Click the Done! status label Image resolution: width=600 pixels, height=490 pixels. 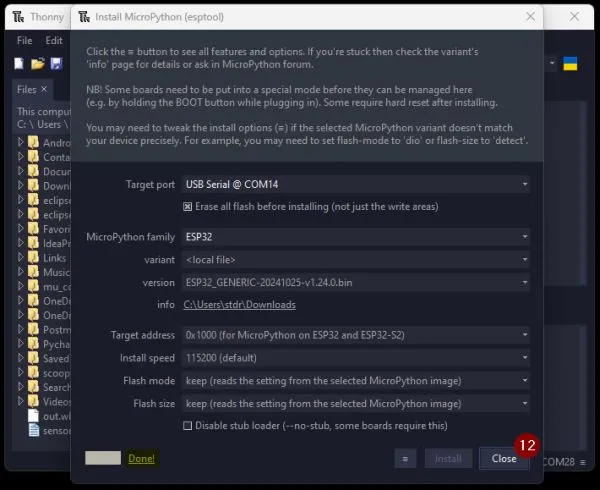(141, 459)
